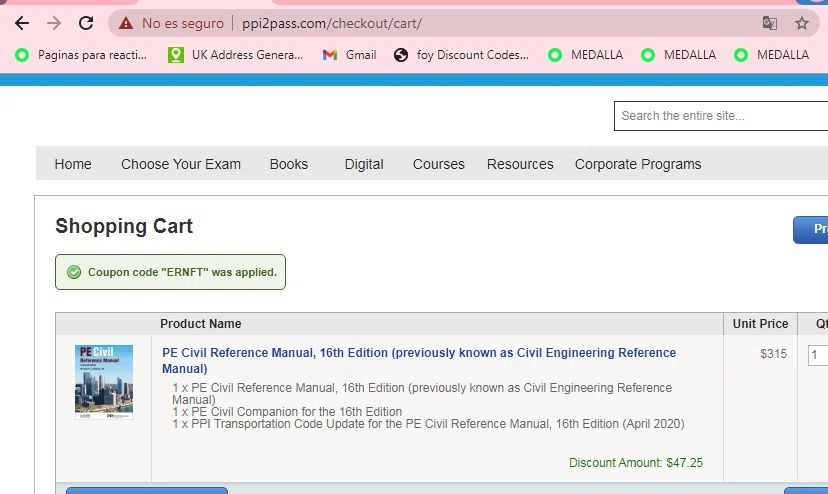The image size is (828, 494).
Task: Click the $315 unit price value
Action: point(774,354)
